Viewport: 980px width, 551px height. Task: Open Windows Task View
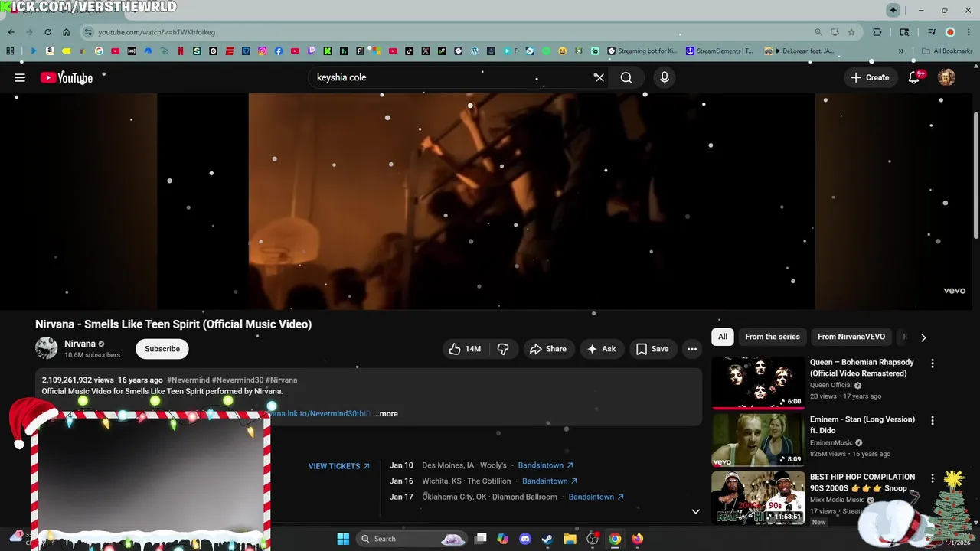pyautogui.click(x=480, y=539)
